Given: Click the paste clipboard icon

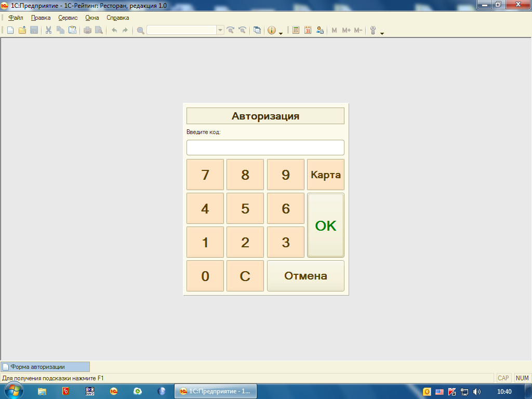Looking at the screenshot, I should click(72, 30).
